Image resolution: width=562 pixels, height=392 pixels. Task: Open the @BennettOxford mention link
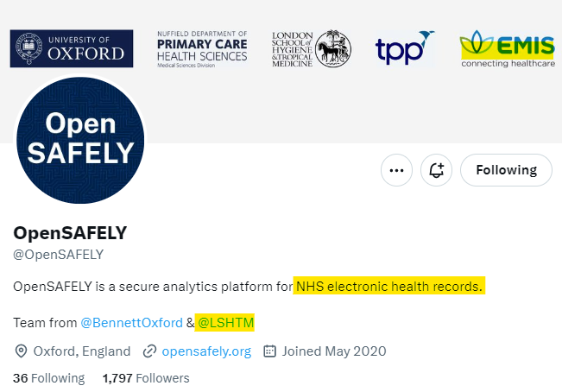[x=131, y=323]
